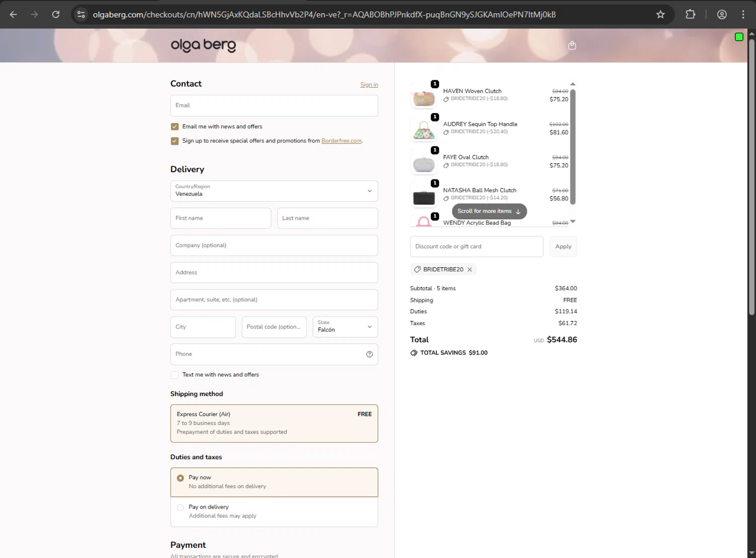Select Express Courier (Air) shipping method
The image size is (756, 558).
pyautogui.click(x=274, y=423)
